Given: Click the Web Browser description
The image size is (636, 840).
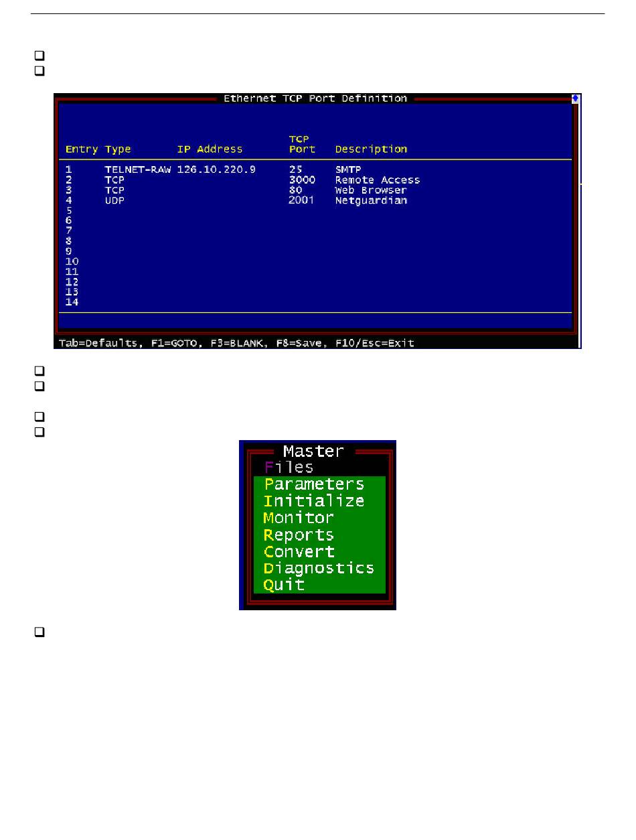Looking at the screenshot, I should [x=371, y=190].
